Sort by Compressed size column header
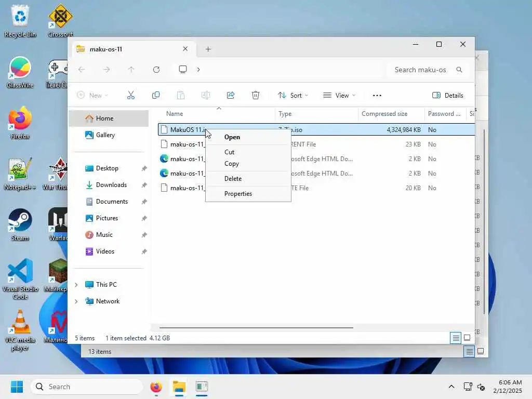Viewport: 532px width, 399px height. [x=384, y=114]
